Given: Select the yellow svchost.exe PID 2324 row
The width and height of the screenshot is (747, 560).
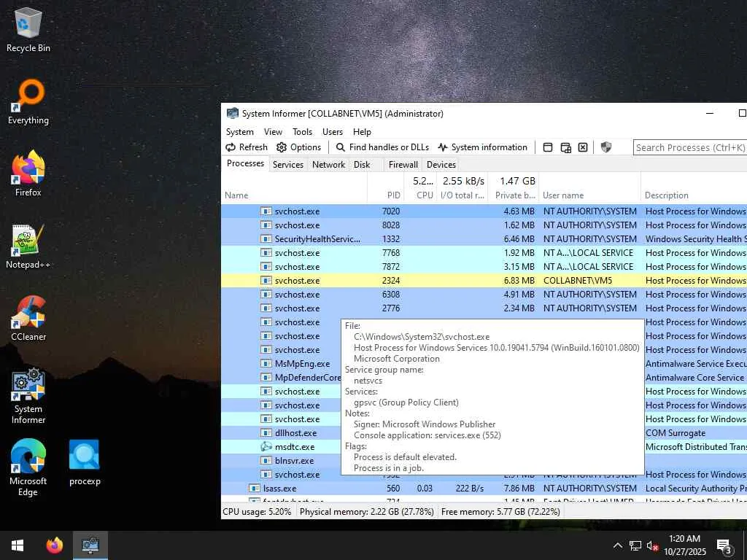Looking at the screenshot, I should tap(484, 281).
